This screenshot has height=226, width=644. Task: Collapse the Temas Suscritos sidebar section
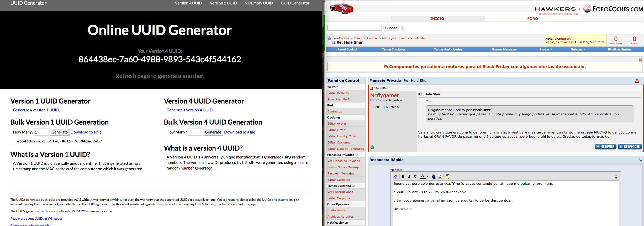(353, 186)
